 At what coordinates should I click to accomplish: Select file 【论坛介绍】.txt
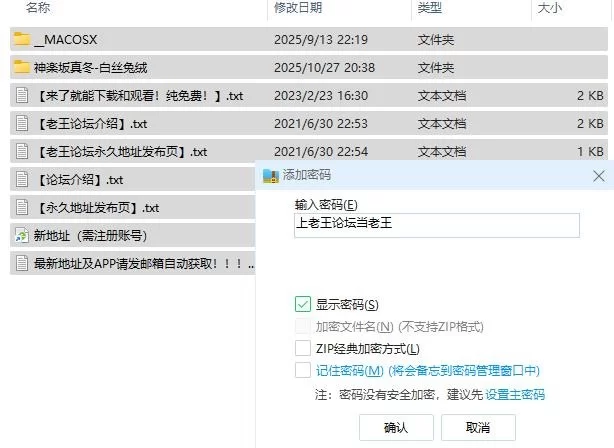click(79, 180)
